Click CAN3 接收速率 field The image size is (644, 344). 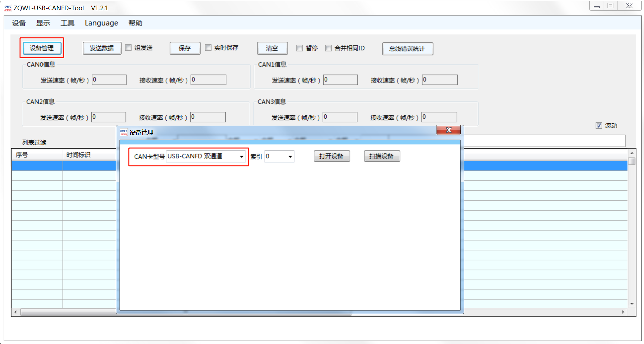[x=439, y=117]
